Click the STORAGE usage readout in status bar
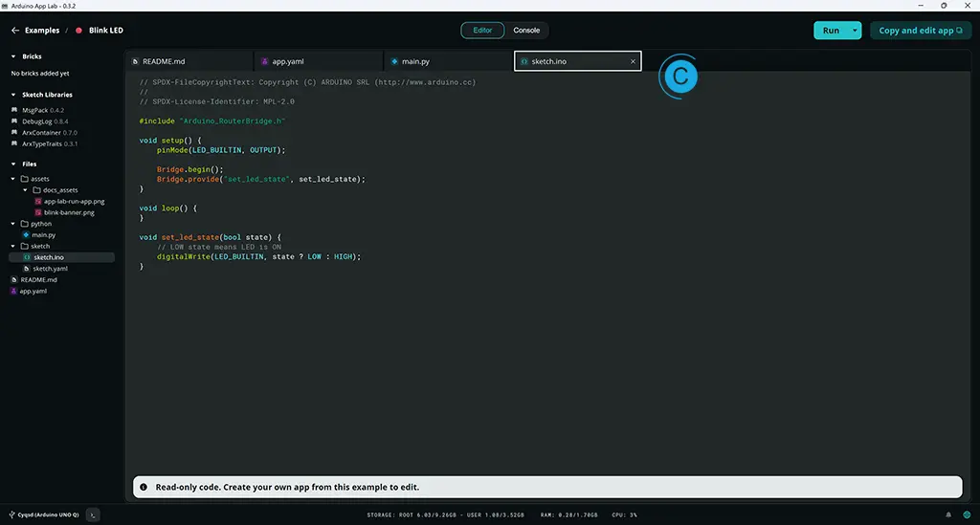Screen dimensions: 980x525 point(446,515)
